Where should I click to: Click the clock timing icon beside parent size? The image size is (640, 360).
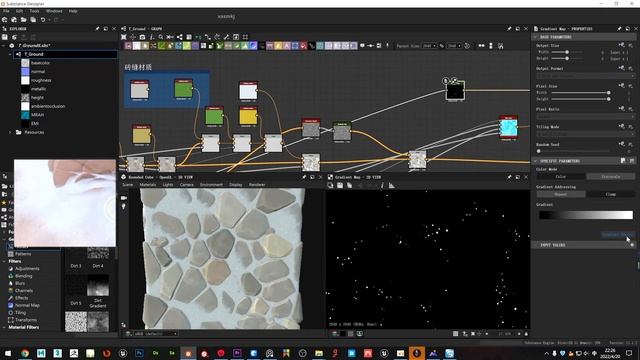click(467, 46)
